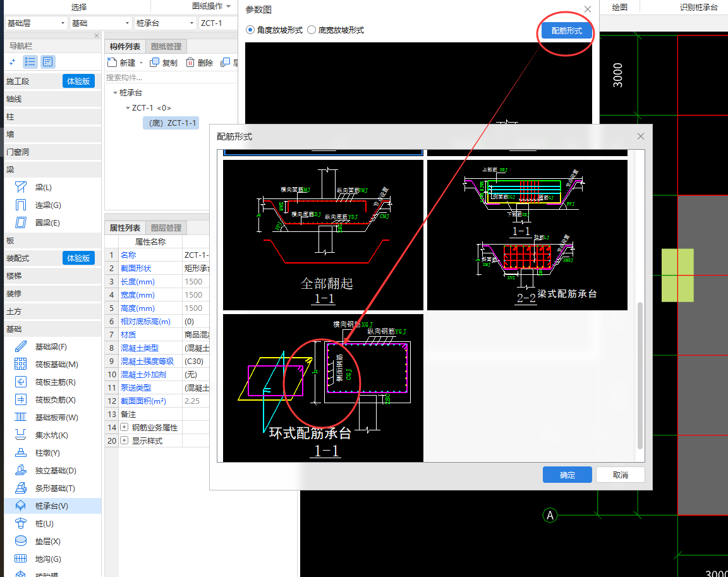Close the 导航栏 navigation panel
Screen dimensions: 728x577
click(97, 35)
